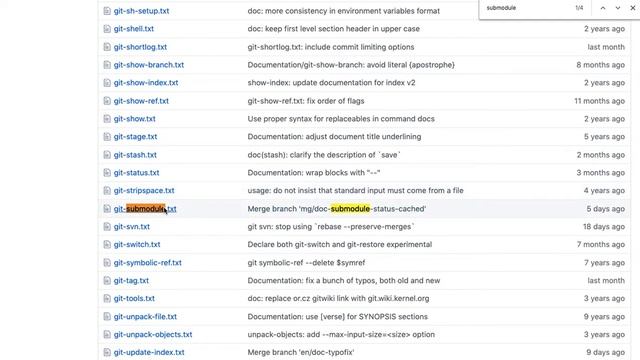Viewport: 640px width, 360px height.
Task: Go to next find match arrow
Action: tap(618, 8)
